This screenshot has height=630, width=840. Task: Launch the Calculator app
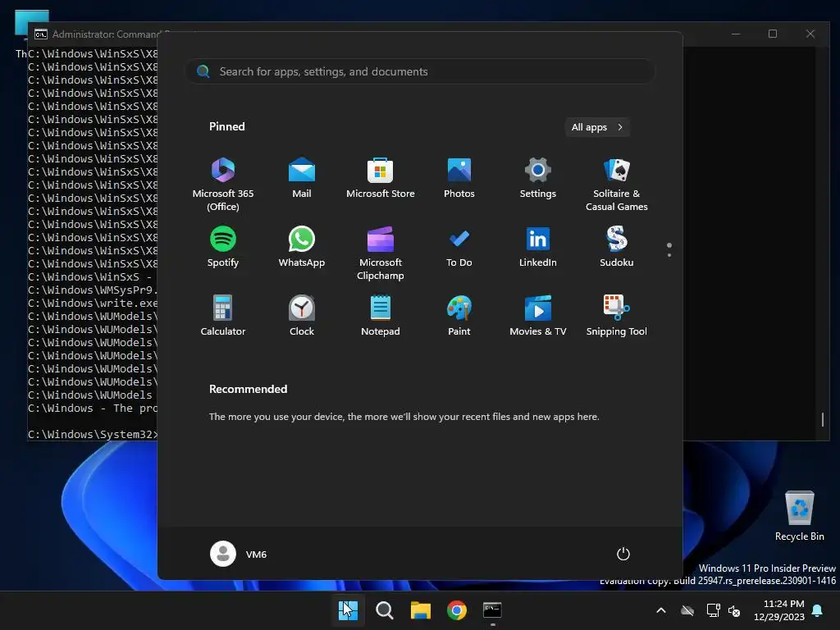point(223,315)
